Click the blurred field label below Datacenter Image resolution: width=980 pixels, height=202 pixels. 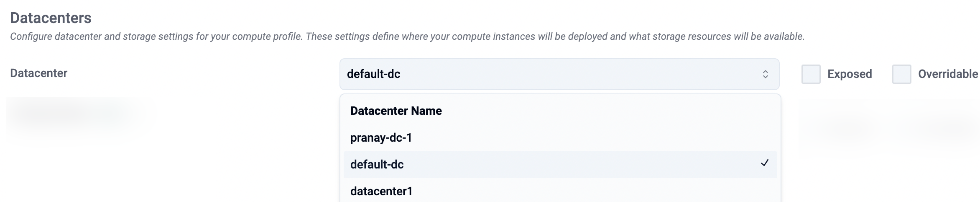pyautogui.click(x=71, y=114)
